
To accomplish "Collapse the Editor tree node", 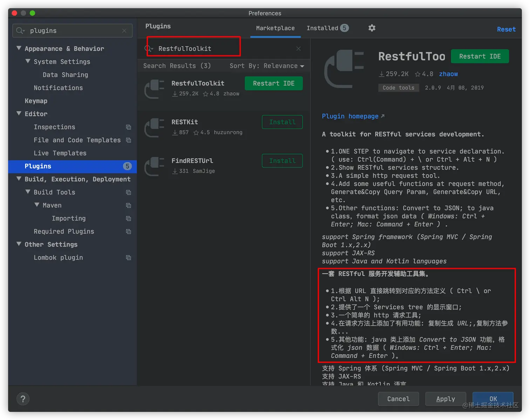I will 19,113.
